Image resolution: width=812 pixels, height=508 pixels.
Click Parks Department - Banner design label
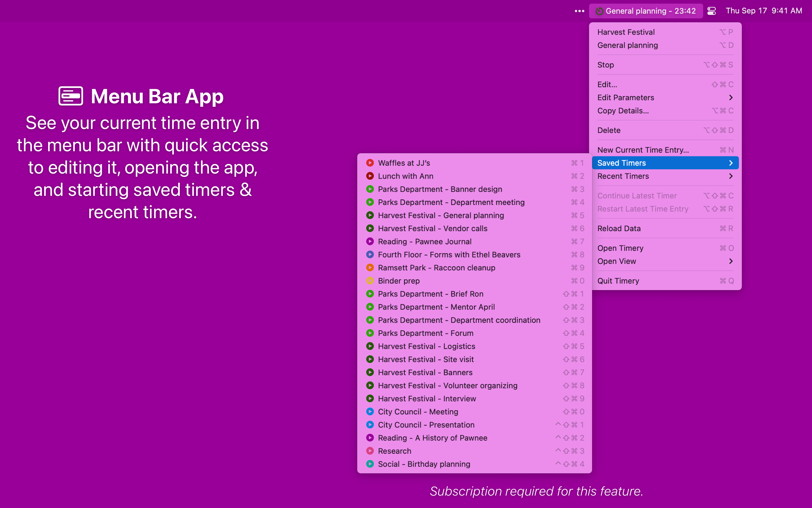pyautogui.click(x=440, y=189)
